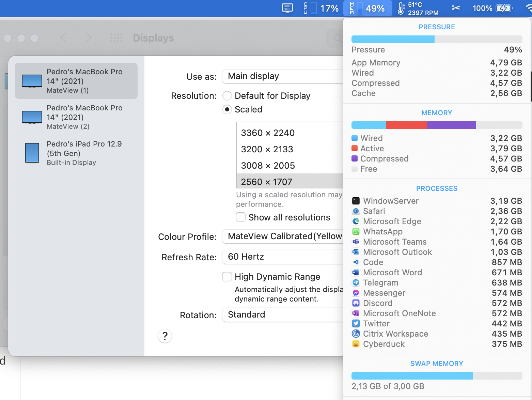Select the Default for Display radio button
The image size is (532, 400).
(x=227, y=96)
